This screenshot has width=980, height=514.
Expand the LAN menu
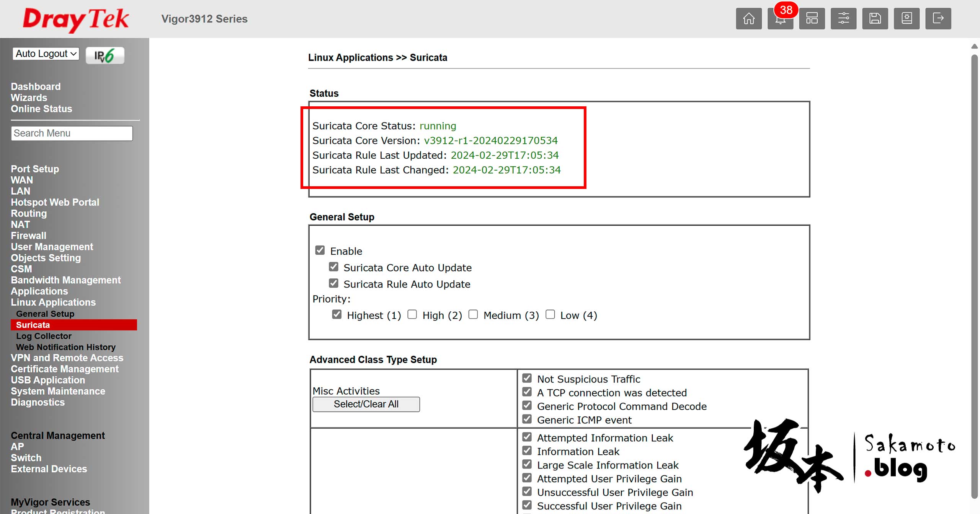(20, 191)
